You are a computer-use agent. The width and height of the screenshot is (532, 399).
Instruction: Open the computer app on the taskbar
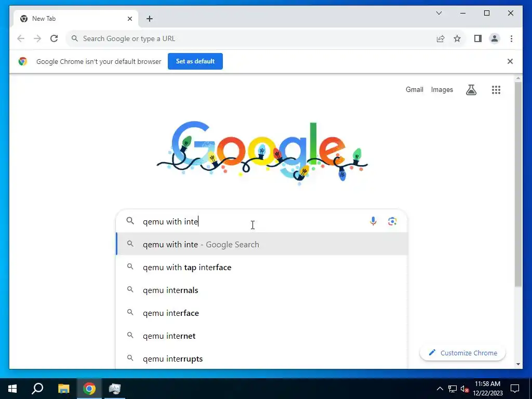click(x=115, y=389)
